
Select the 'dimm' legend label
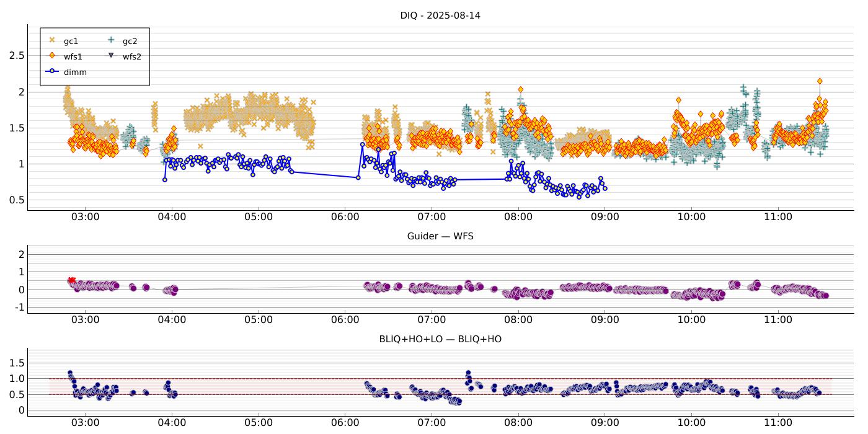[76, 72]
